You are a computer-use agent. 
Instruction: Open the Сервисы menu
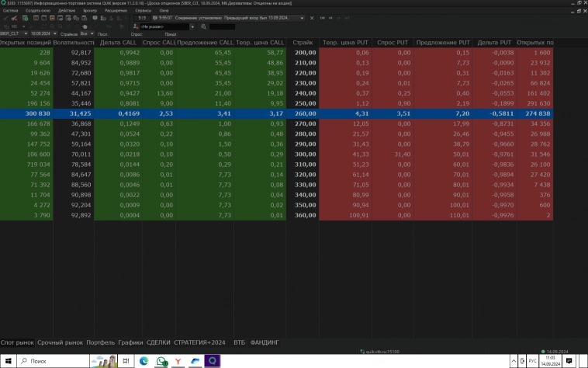tap(144, 11)
